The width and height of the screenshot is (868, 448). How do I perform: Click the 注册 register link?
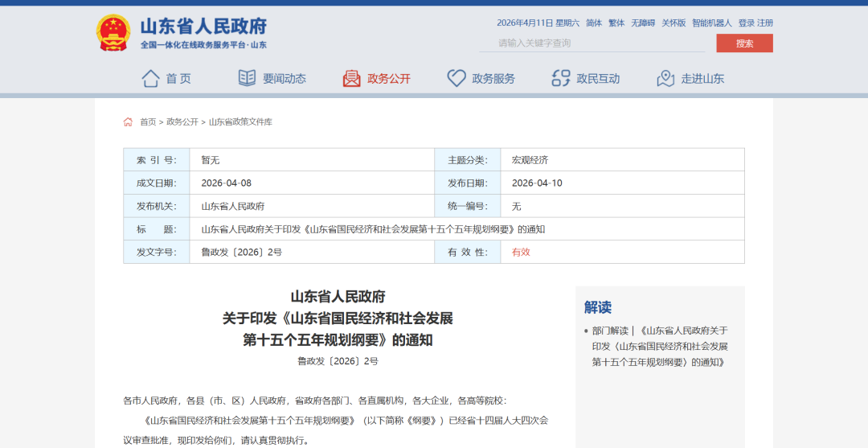click(765, 23)
